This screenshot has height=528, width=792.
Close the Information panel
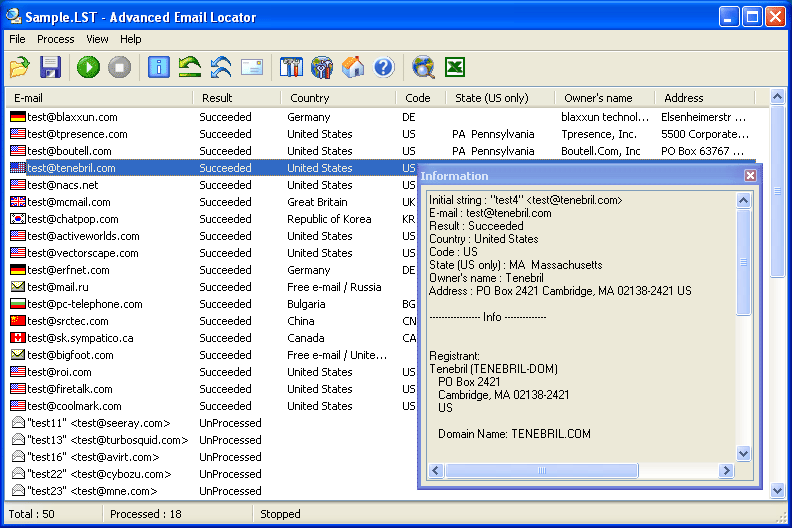point(750,176)
